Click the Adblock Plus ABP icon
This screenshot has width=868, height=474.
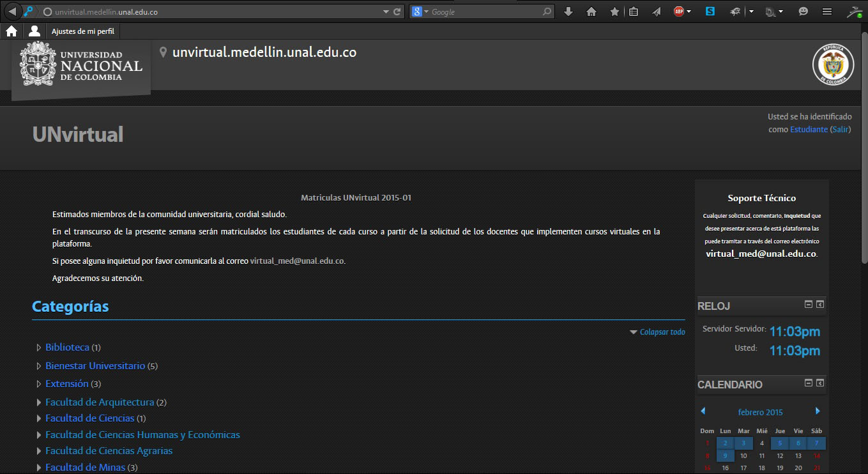coord(679,11)
